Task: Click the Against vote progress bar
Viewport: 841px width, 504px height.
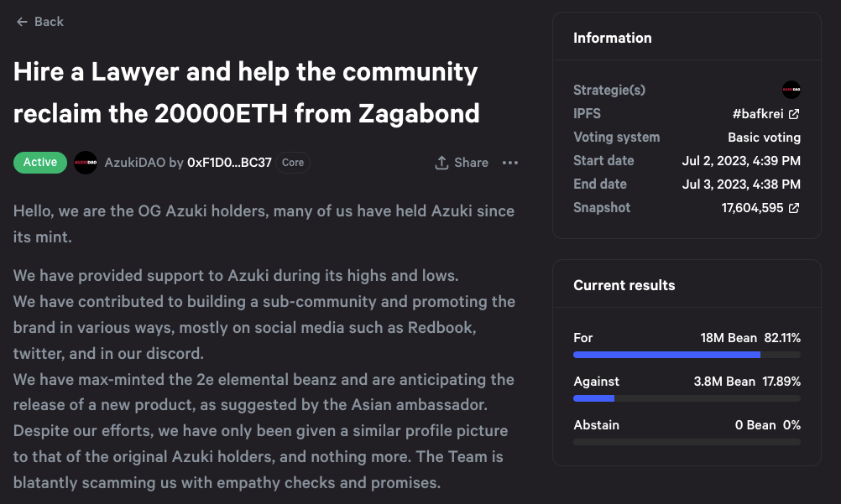Action: (687, 398)
